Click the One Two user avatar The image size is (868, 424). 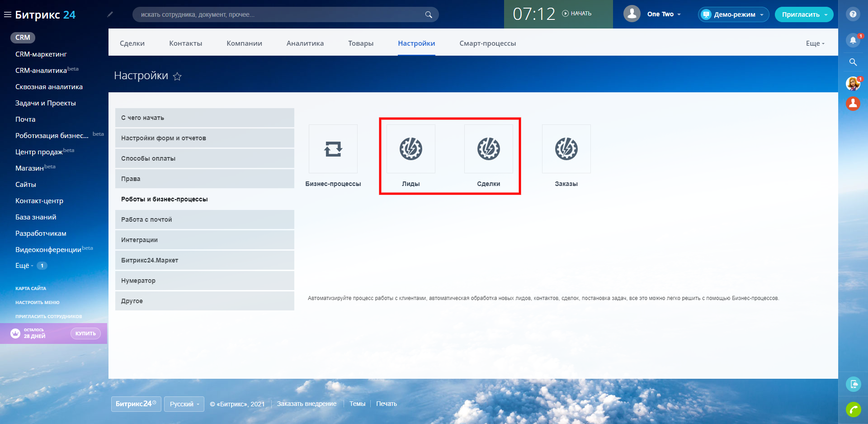point(632,14)
